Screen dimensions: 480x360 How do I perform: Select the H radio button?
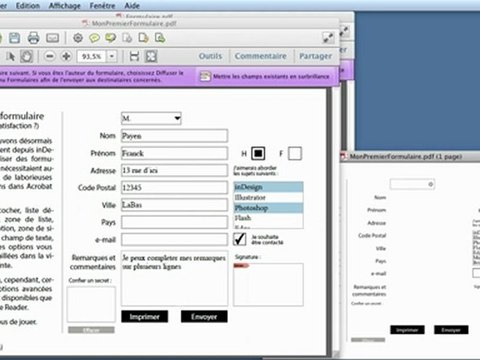point(258,153)
